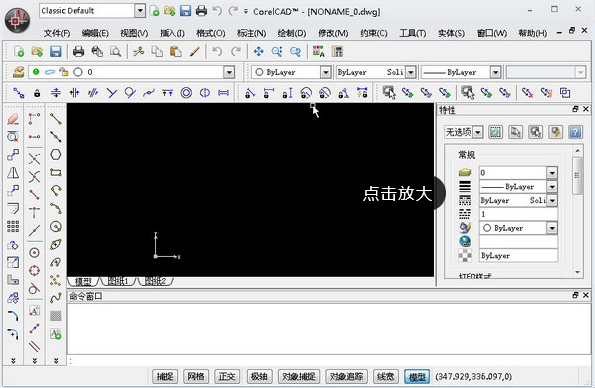The height and width of the screenshot is (388, 595).
Task: Expand more left toolbar tools chevron
Action: 13,361
